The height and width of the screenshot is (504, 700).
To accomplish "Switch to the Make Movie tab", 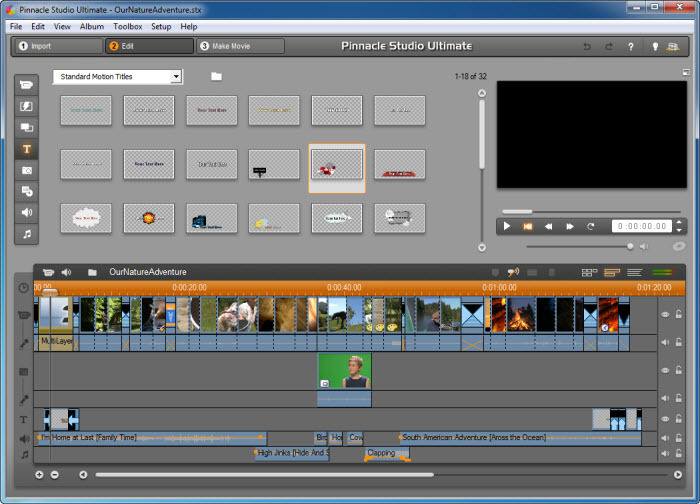I will pyautogui.click(x=240, y=46).
